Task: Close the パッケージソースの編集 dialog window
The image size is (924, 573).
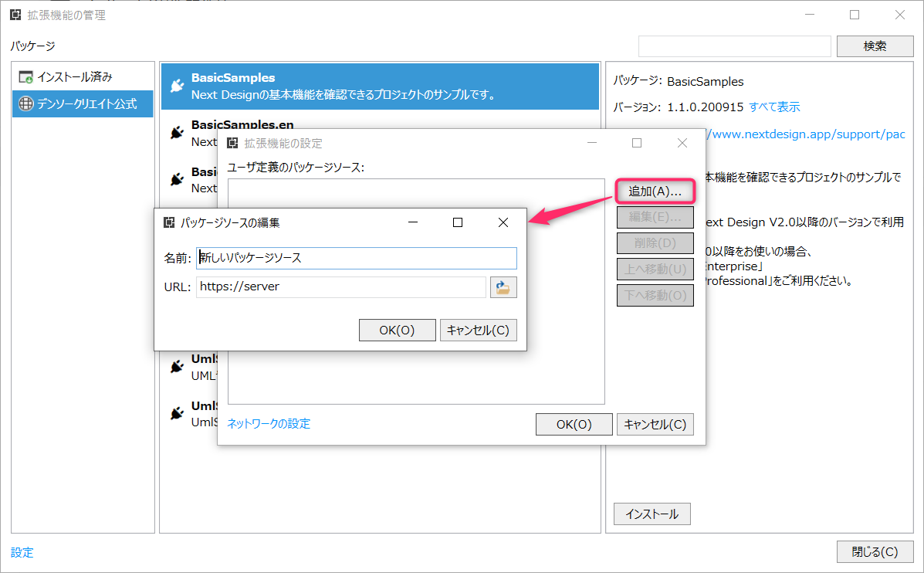Action: click(x=503, y=222)
